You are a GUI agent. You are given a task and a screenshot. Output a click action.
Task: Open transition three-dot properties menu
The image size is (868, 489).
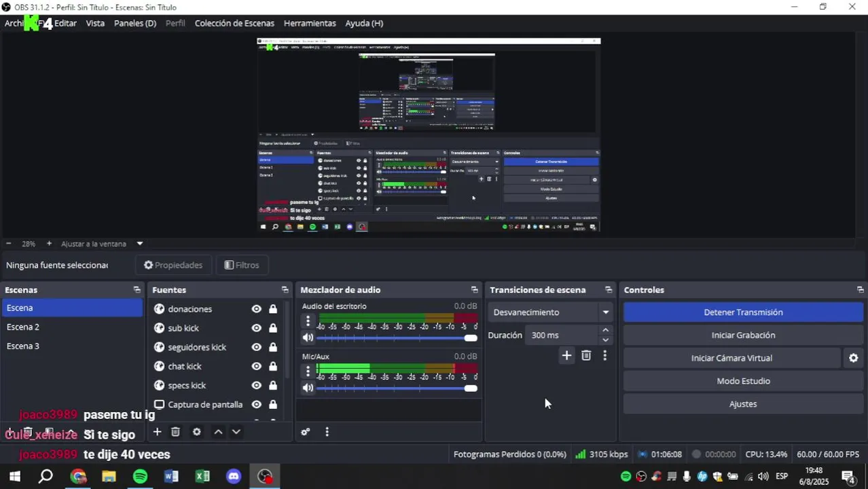(x=604, y=355)
